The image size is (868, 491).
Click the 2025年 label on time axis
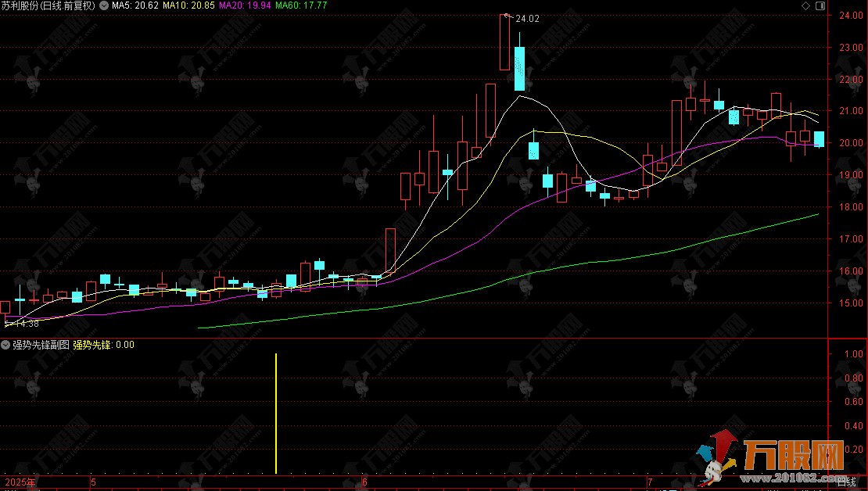click(x=20, y=482)
